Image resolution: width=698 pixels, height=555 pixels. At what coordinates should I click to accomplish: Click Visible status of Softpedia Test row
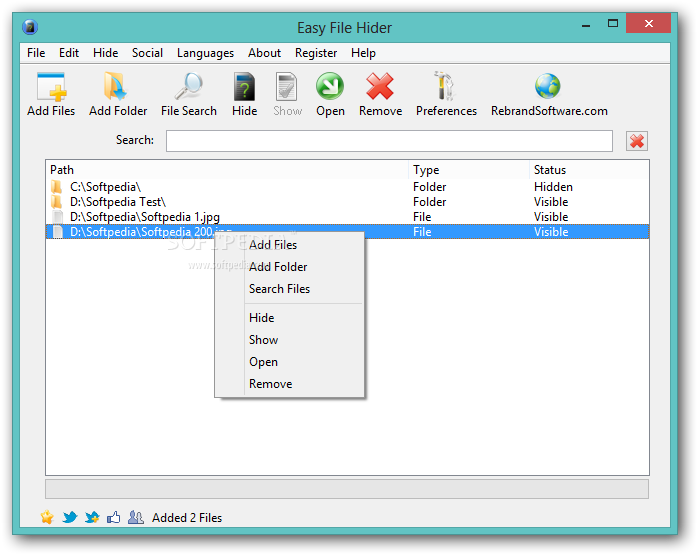551,202
